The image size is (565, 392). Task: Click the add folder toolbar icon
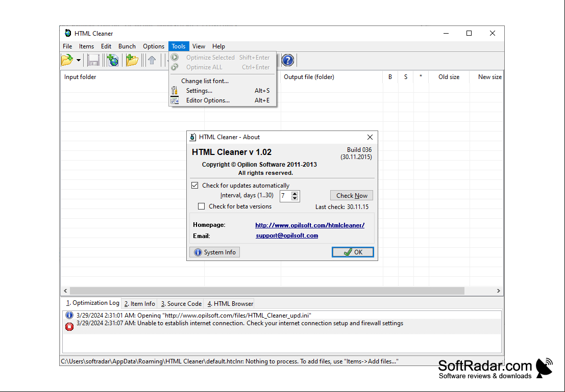[x=132, y=60]
